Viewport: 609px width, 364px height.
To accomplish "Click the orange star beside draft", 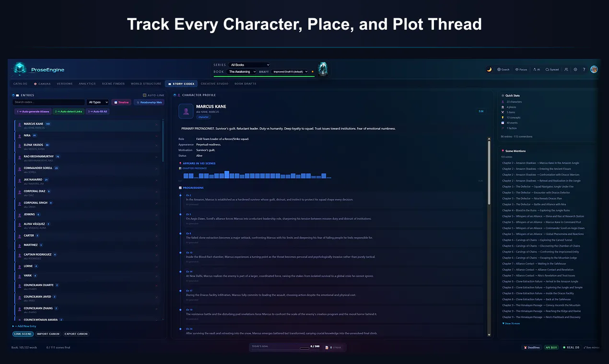I will (313, 72).
